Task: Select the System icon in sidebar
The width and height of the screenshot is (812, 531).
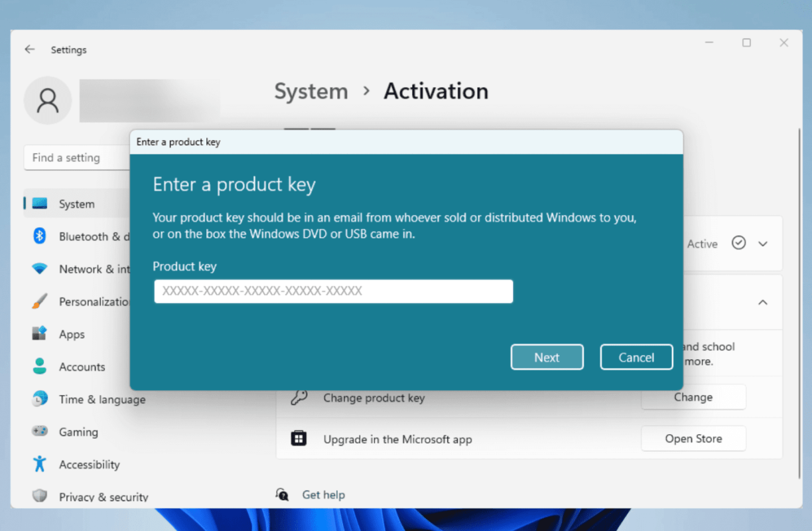Action: pos(40,204)
